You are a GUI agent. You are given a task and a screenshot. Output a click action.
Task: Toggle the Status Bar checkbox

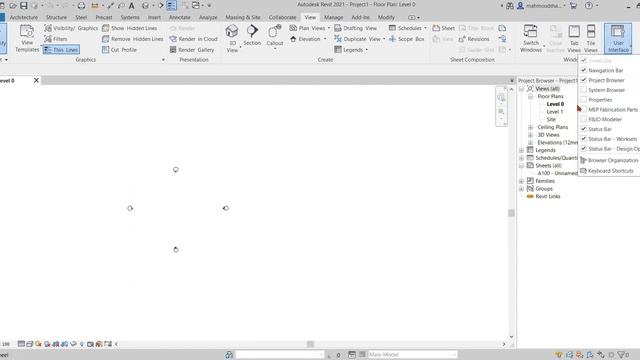(584, 129)
